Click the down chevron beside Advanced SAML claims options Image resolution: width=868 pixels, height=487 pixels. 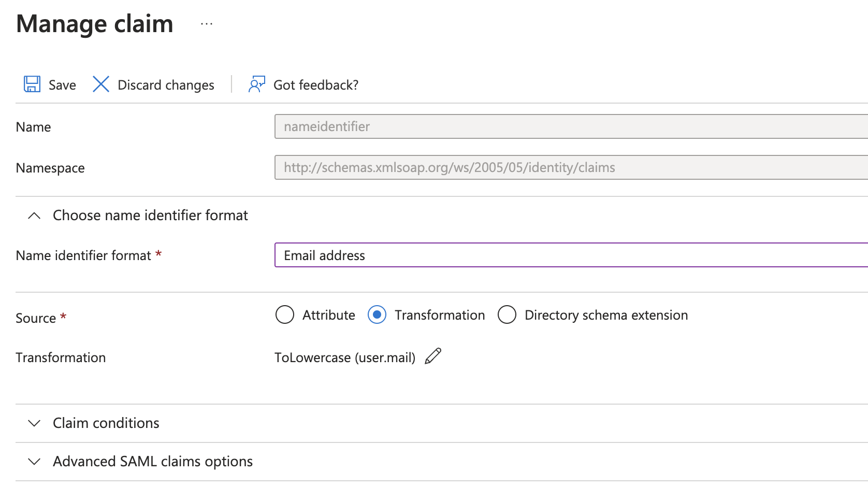[34, 462]
